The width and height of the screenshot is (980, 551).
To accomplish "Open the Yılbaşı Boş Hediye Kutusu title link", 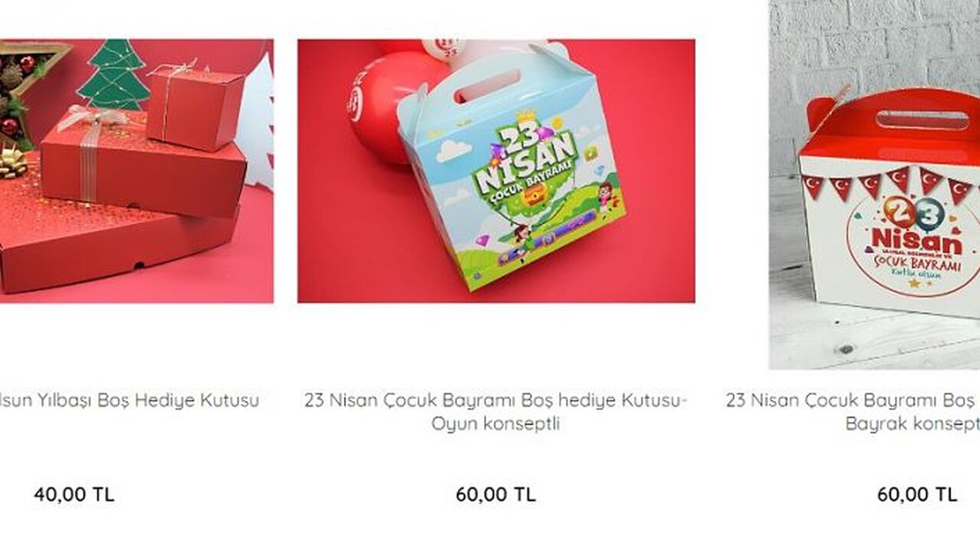I will click(x=129, y=400).
